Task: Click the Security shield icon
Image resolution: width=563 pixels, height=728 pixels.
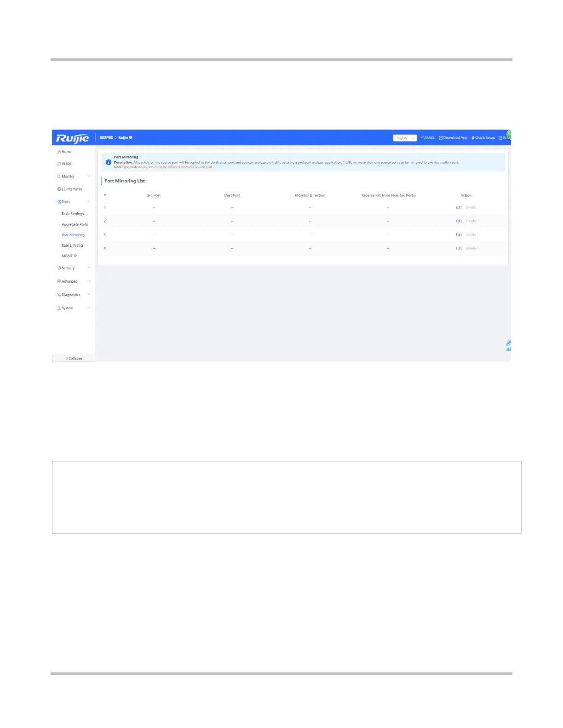Action: coord(59,268)
